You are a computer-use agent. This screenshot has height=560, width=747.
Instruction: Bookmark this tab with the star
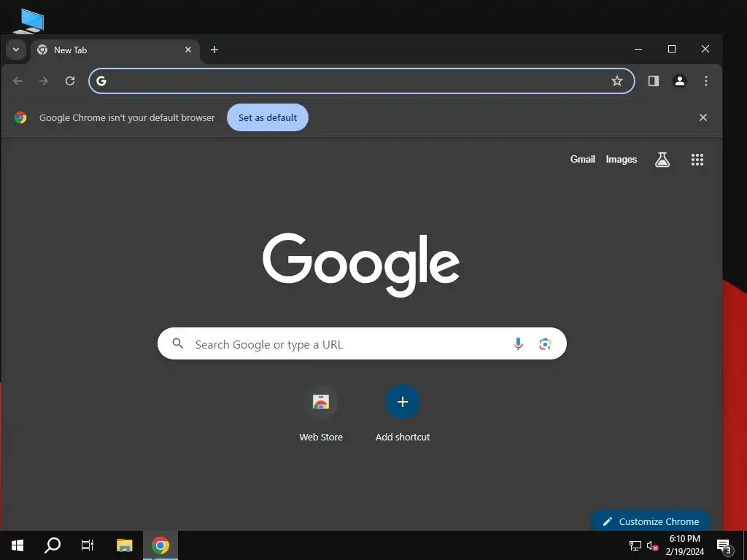pos(617,81)
